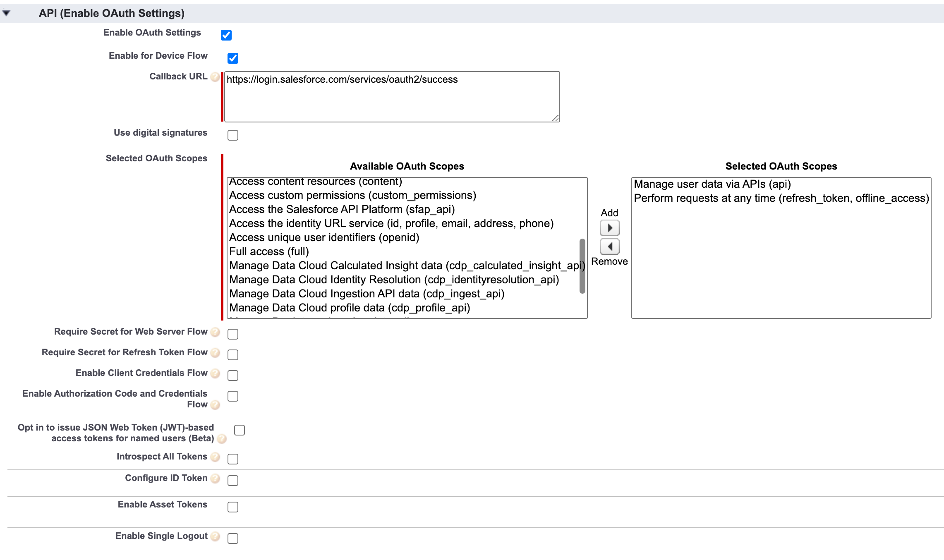Click inside Selected OAuth Scopes list box

[781, 248]
